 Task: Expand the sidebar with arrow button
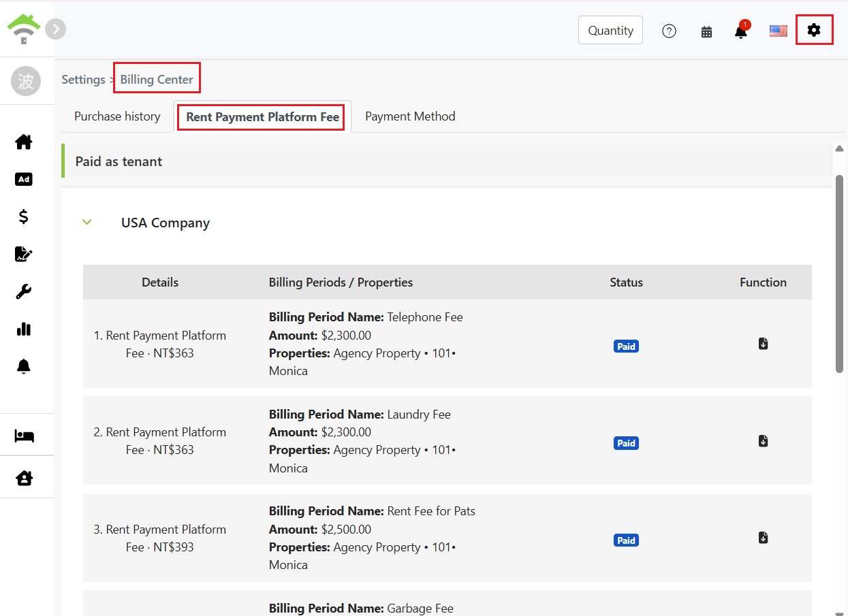tap(56, 29)
